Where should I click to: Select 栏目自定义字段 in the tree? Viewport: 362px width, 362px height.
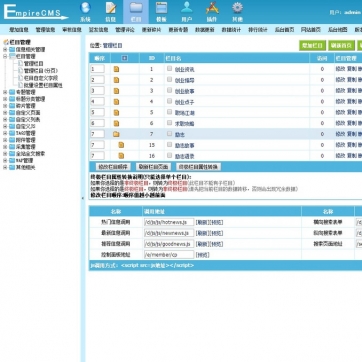[41, 78]
